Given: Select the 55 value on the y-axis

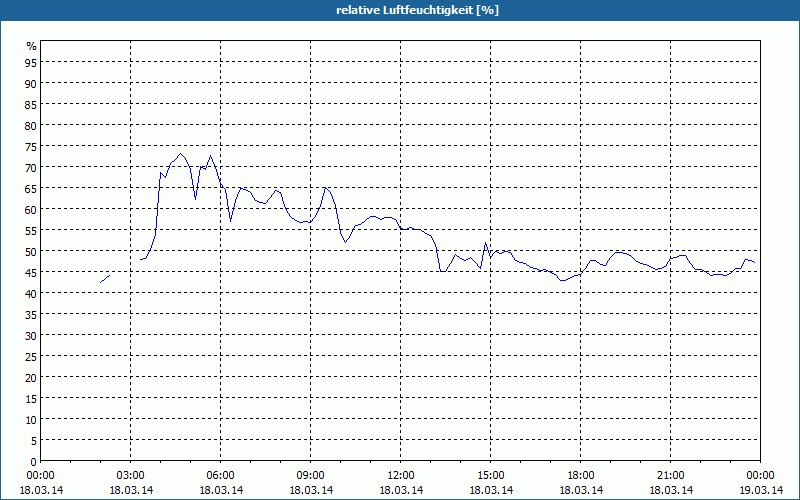Looking at the screenshot, I should 31,230.
